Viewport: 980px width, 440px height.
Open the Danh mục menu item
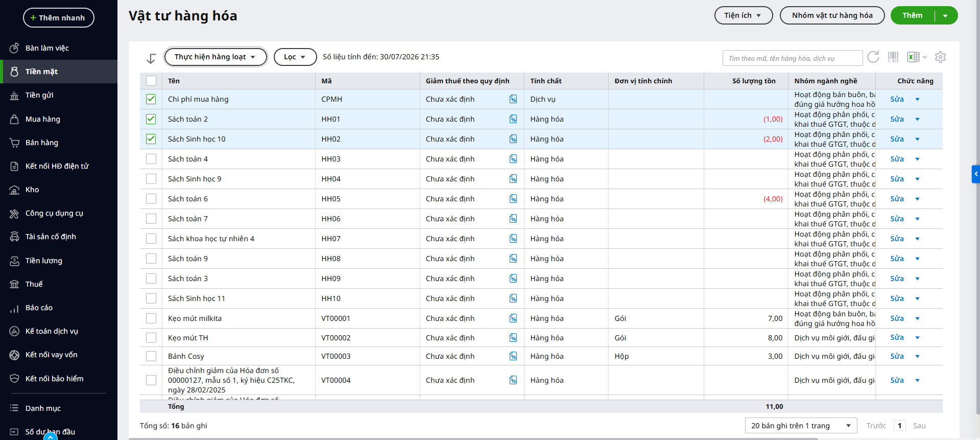59,408
